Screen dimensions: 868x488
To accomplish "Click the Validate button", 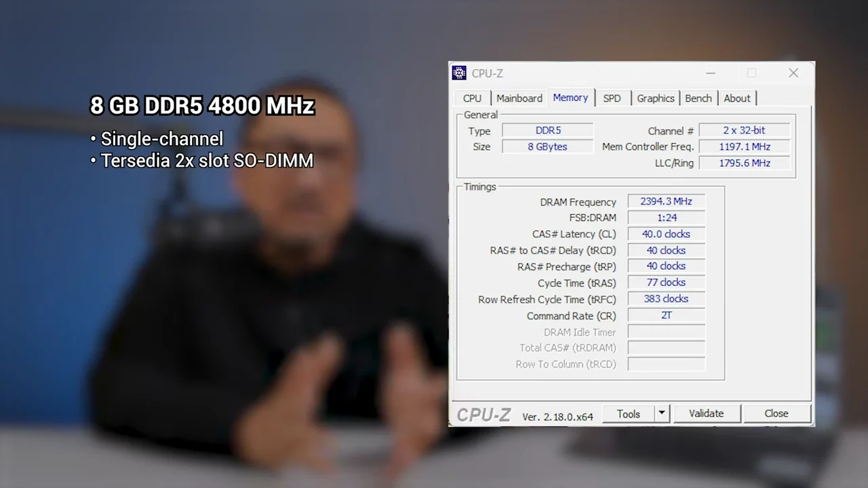I will pyautogui.click(x=706, y=413).
